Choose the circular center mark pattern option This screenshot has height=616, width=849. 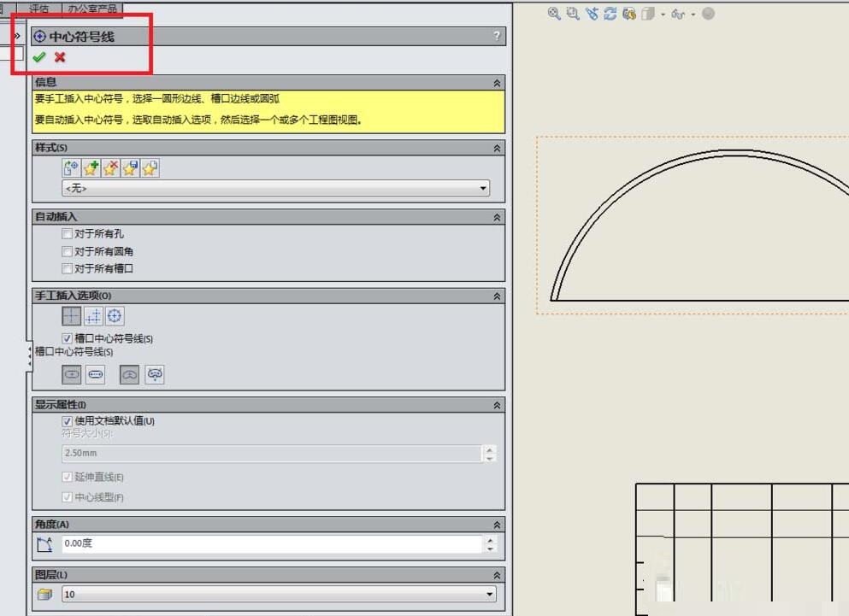click(x=115, y=316)
